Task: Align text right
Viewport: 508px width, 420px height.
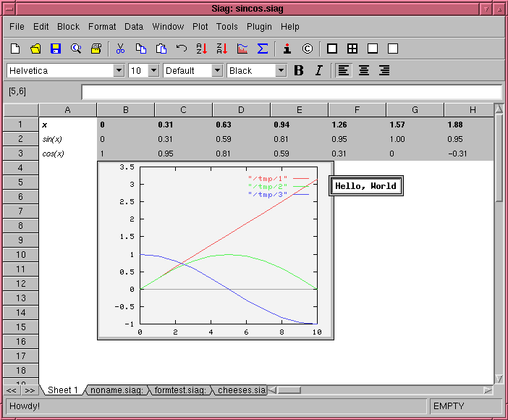Action: pyautogui.click(x=384, y=70)
